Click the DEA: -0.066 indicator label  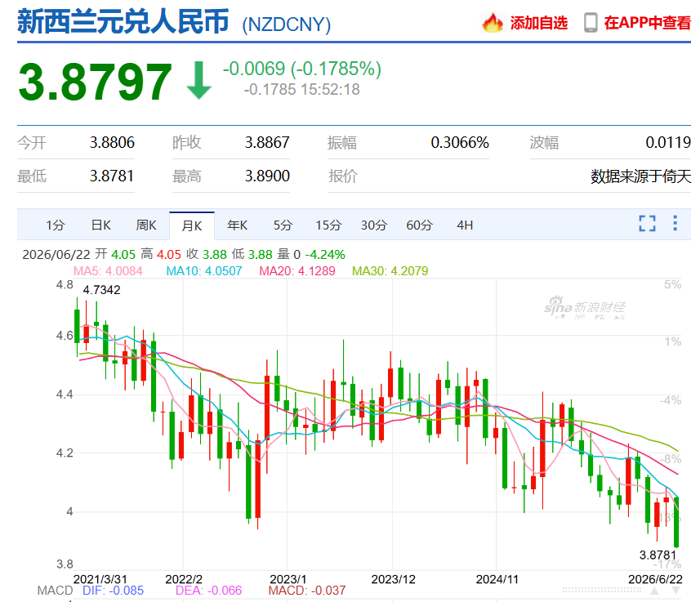208,591
